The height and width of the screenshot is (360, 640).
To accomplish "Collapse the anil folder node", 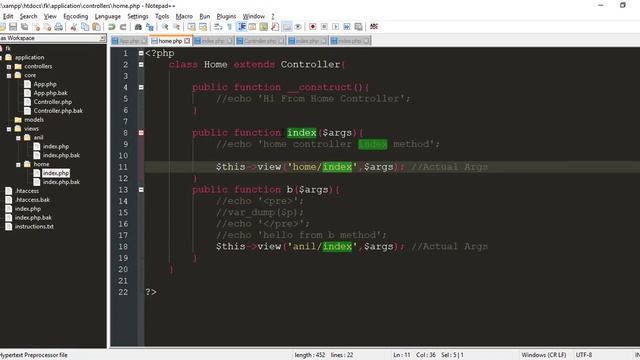I will (x=18, y=138).
